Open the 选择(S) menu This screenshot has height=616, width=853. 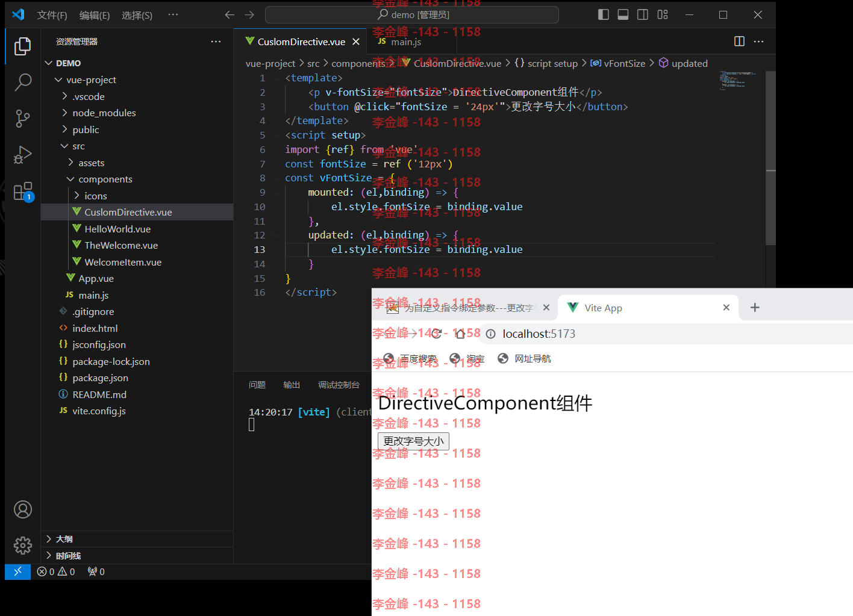pyautogui.click(x=137, y=15)
